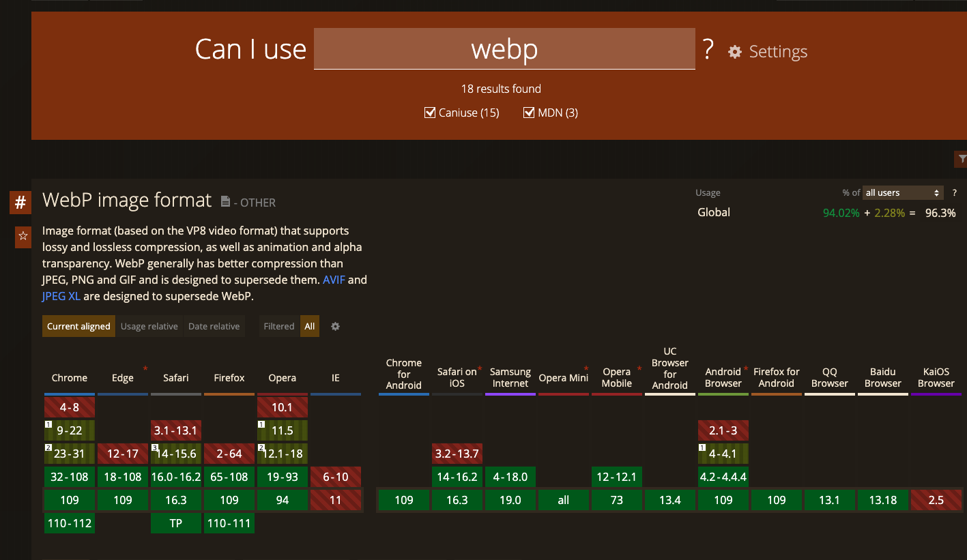Select the All browsers option
Image resolution: width=967 pixels, height=560 pixels.
[x=310, y=326]
